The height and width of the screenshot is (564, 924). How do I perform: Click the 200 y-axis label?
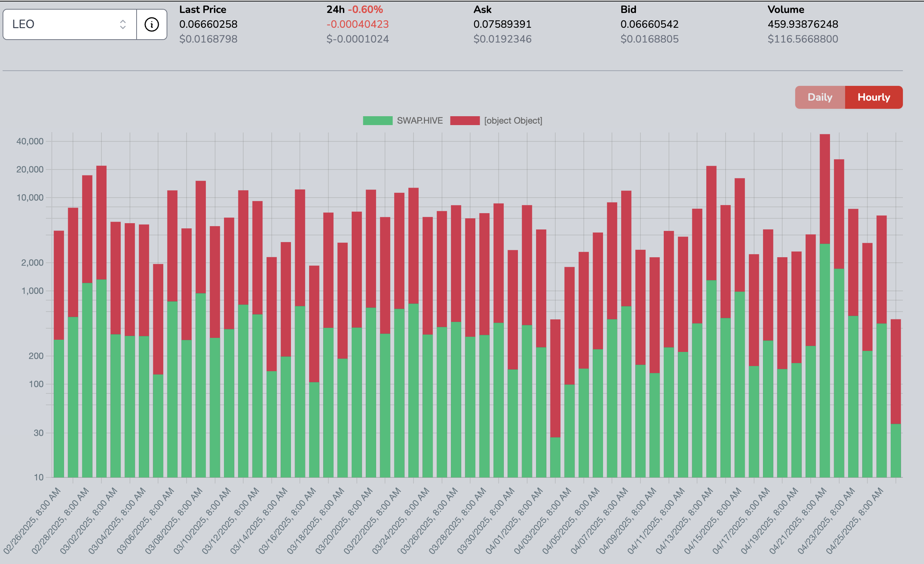(x=36, y=356)
